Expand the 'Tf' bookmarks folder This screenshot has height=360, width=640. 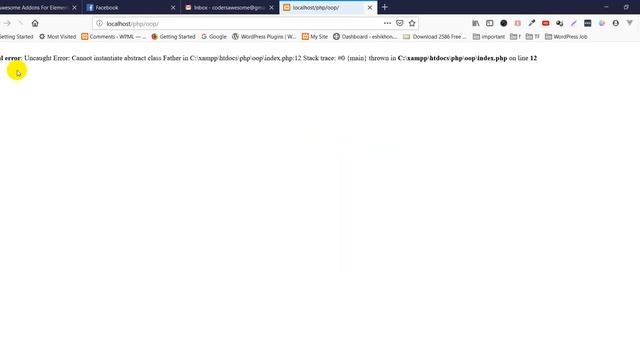532,36
